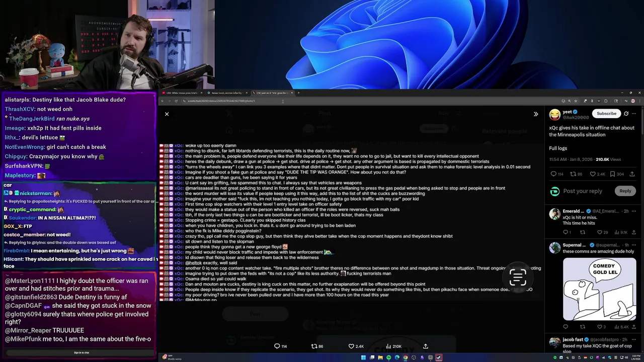Open the Comedy Gold Lel meme image
The width and height of the screenshot is (644, 362).
click(x=599, y=289)
